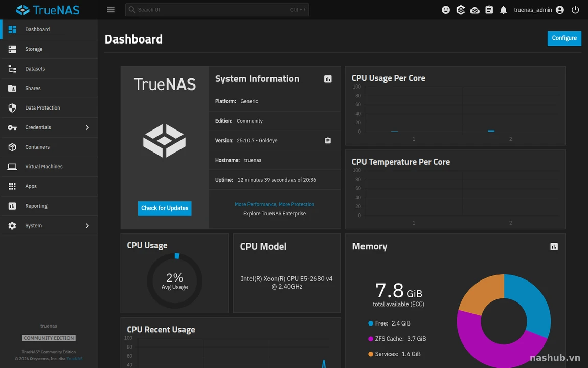This screenshot has height=368, width=588.
Task: Click the Hostname: truenas row
Action: coord(275,160)
